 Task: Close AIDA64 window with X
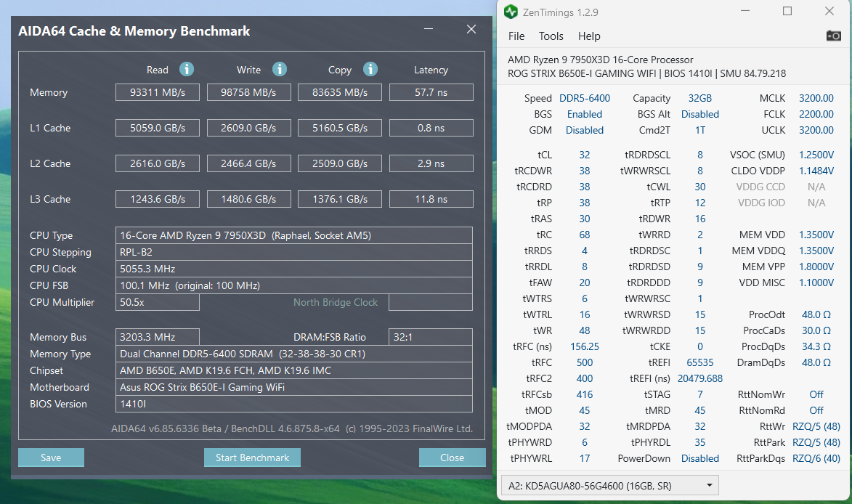[x=471, y=29]
